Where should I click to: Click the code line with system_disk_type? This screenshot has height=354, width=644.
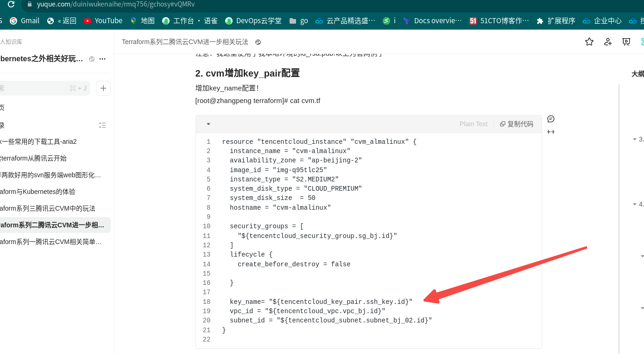[296, 188]
